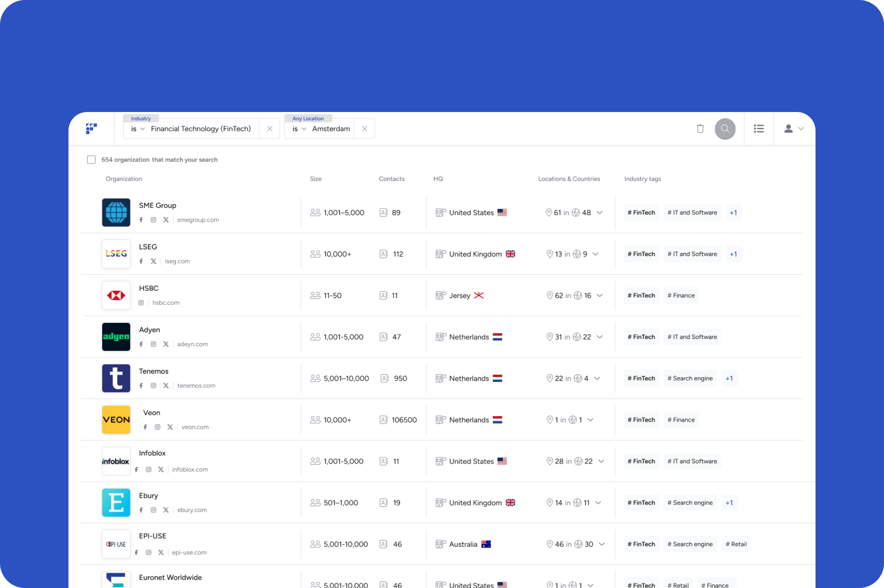Open Ebury's Instagram icon
Viewport: 884px width, 588px height.
tap(154, 510)
